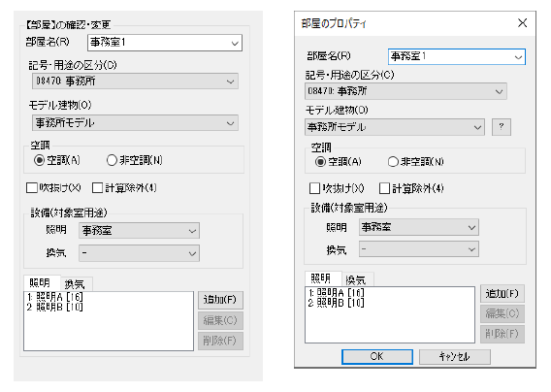This screenshot has width=551, height=392.
Task: Expand the 08470: 事務所 dropdown in the dialog
Action: coord(405,91)
